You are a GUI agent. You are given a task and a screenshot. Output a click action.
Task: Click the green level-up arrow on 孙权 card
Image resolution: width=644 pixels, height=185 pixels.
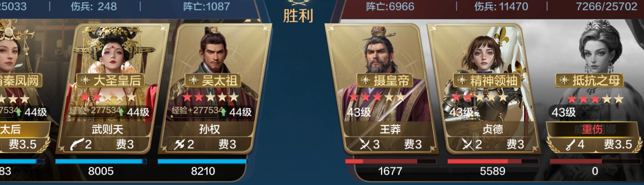click(223, 112)
